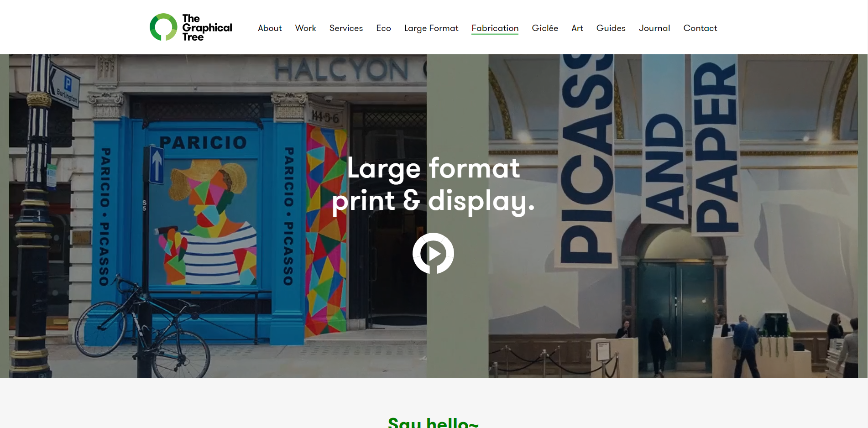Screen dimensions: 868x428
Task: Click the circular video play button ring
Action: coord(433,253)
